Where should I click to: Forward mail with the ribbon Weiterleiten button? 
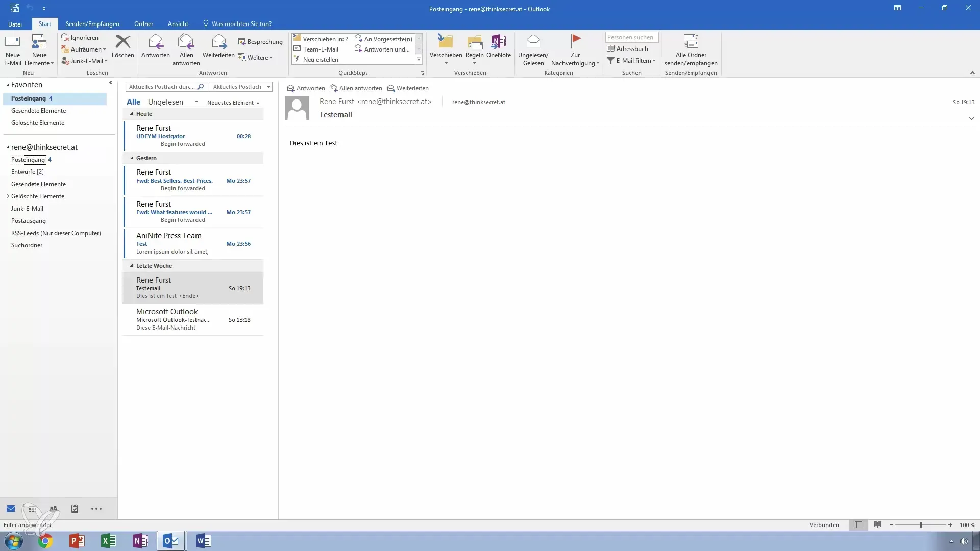(x=218, y=46)
